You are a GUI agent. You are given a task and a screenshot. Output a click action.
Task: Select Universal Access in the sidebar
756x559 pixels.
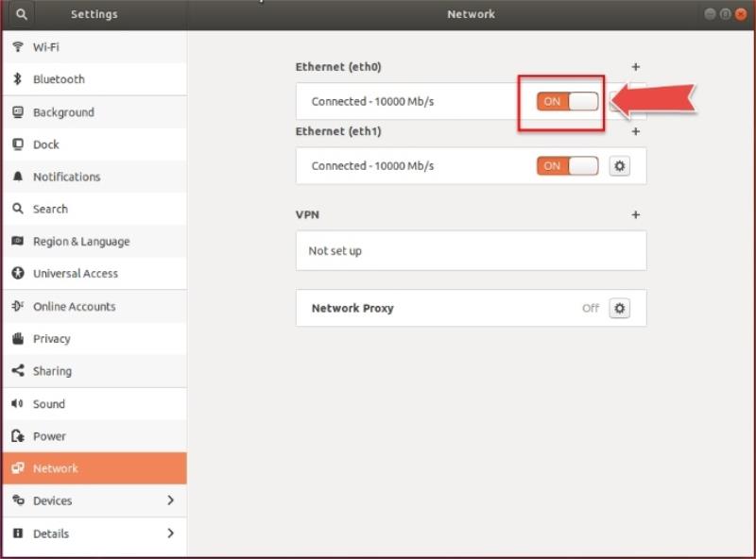[x=76, y=274]
